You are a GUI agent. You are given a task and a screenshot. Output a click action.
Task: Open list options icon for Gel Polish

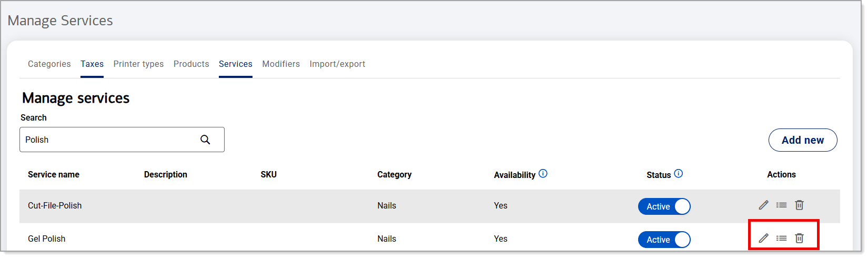tap(781, 238)
